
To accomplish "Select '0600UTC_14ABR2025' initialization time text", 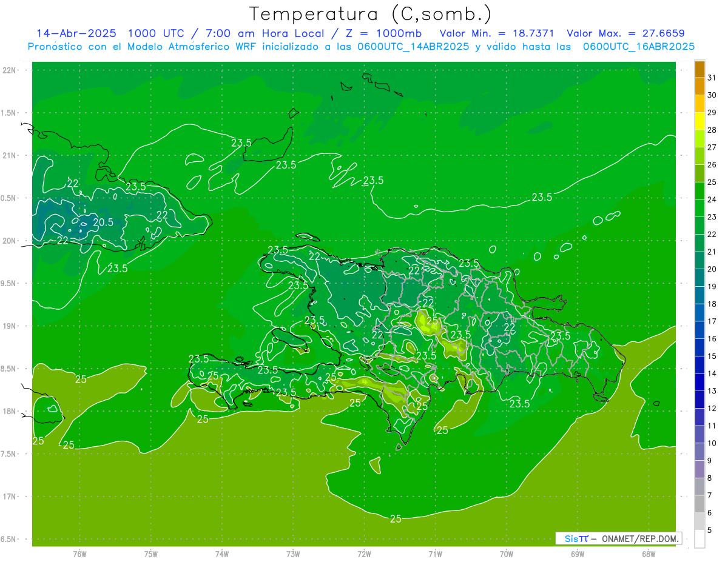I will point(413,47).
